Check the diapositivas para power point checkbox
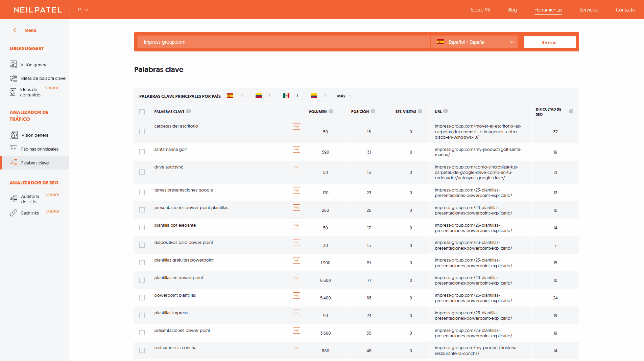Viewport: 644px width, 361px height. 142,245
